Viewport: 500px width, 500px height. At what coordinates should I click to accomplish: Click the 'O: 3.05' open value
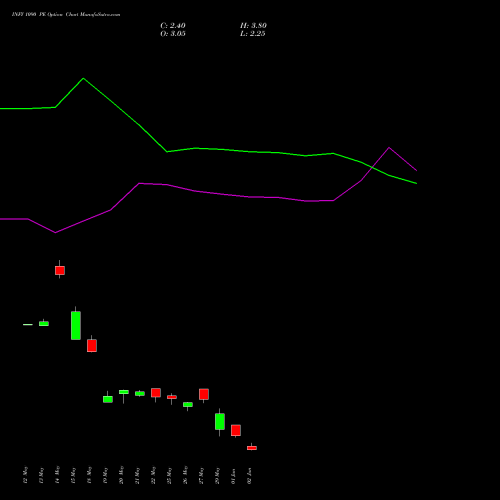click(x=173, y=34)
